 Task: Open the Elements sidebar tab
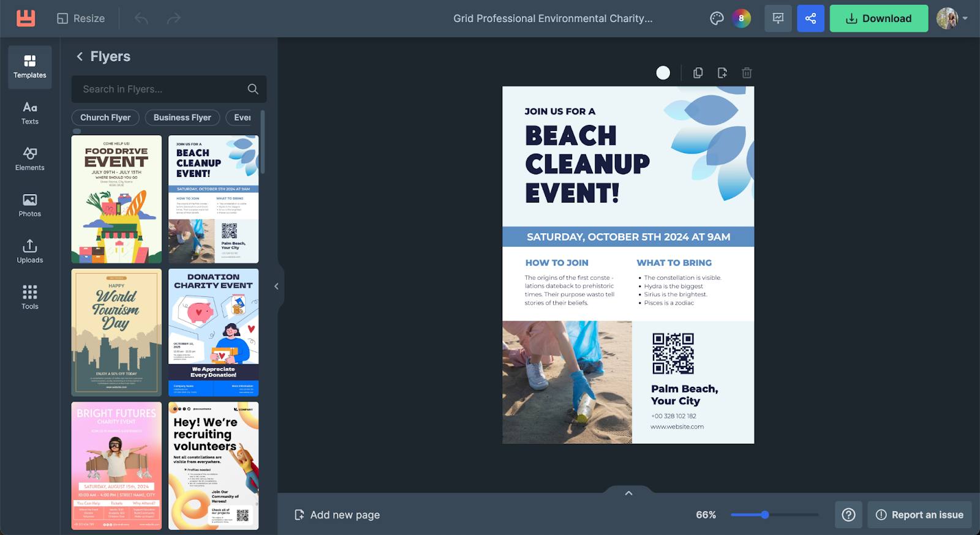[x=30, y=159]
